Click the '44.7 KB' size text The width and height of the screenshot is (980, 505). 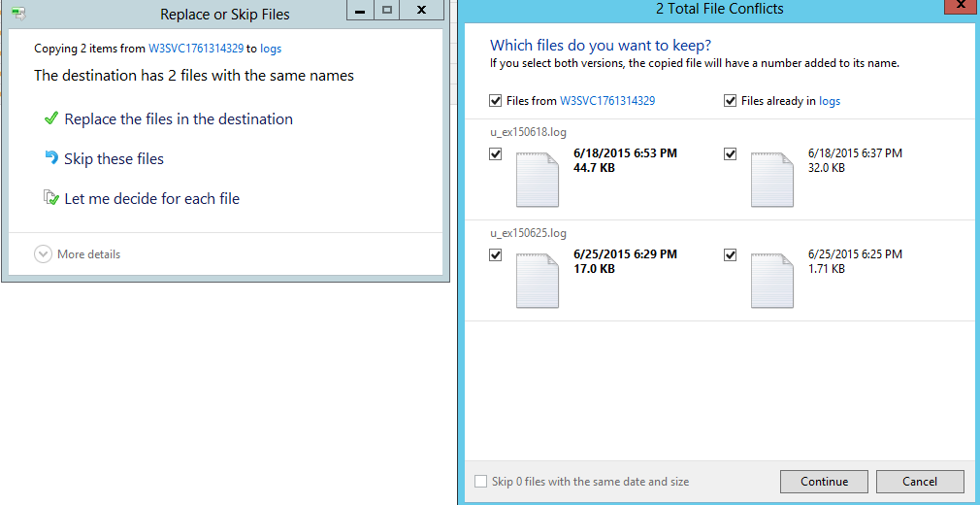point(594,168)
